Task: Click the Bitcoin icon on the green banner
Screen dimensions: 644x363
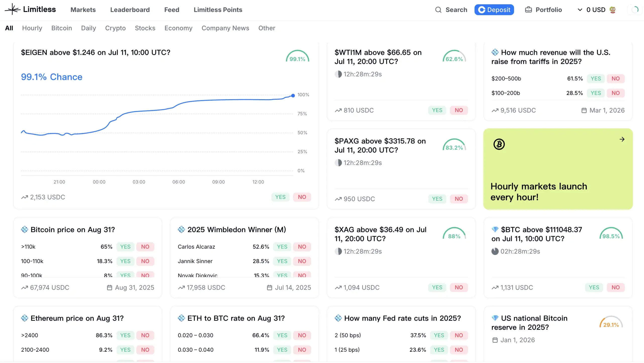Action: pos(499,144)
